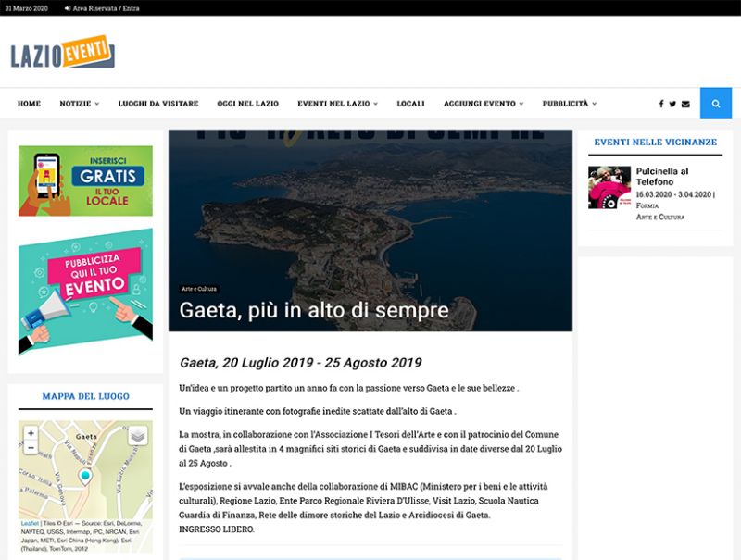Click the Eventi nelle Vicinanze heading
The width and height of the screenshot is (741, 560).
655,143
